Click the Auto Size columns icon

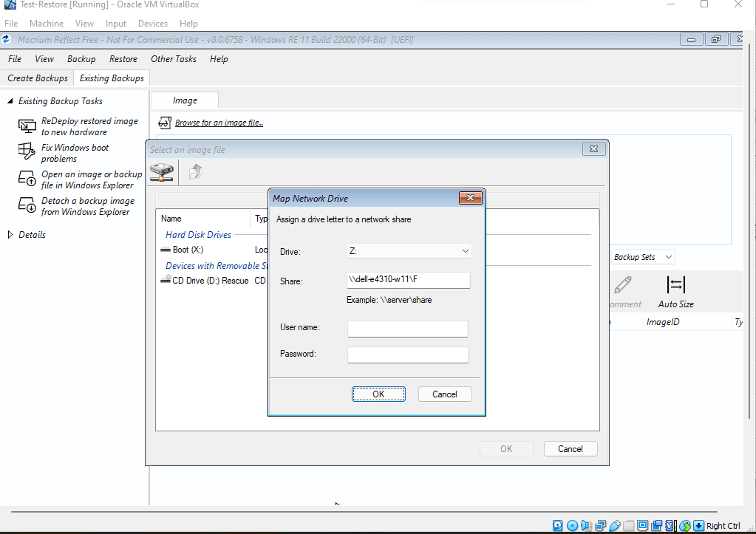(x=675, y=285)
